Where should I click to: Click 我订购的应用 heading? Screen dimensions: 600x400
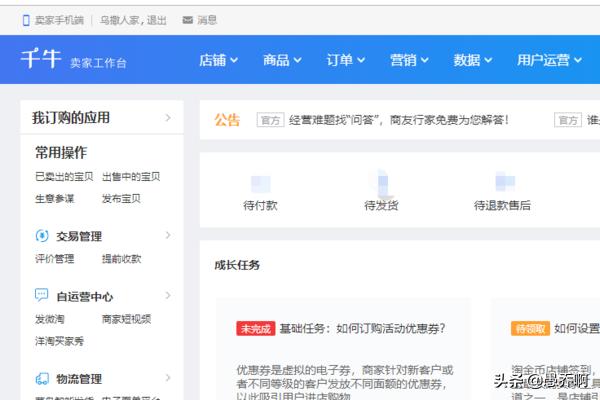tap(71, 118)
